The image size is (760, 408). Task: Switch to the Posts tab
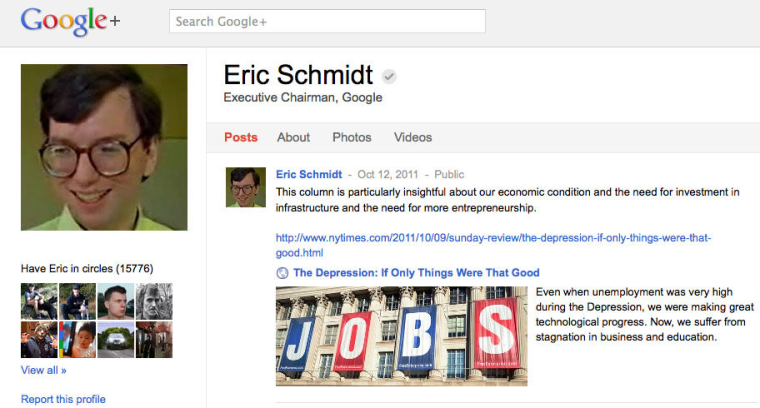[241, 137]
